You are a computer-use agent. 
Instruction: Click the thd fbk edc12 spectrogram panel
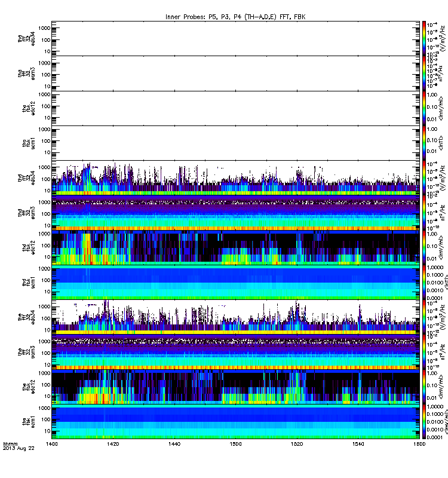tap(235, 247)
